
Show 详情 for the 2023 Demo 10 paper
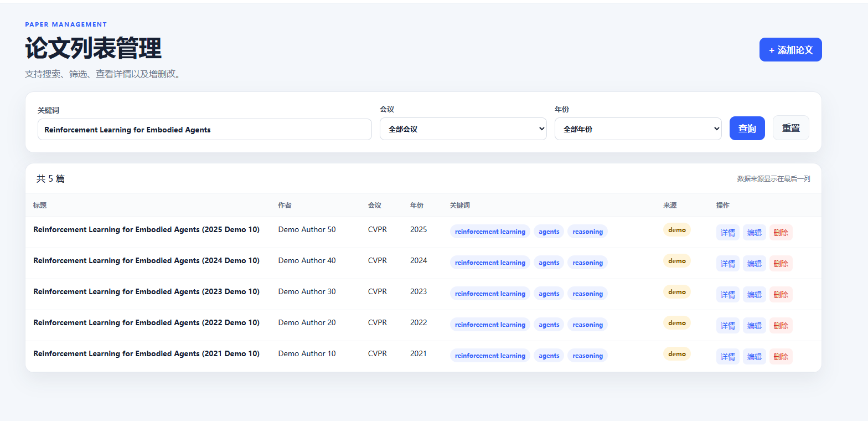pos(728,295)
